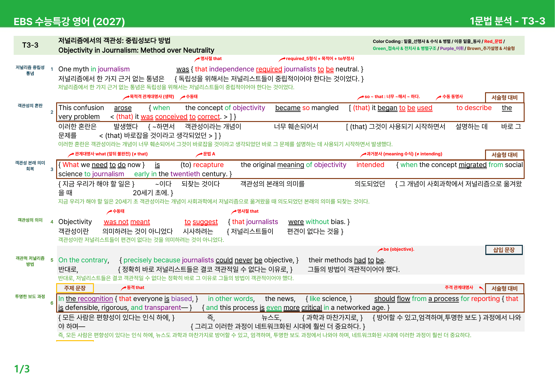Click the sidebar label '객관성의 혼란'
Image resolution: width=555 pixels, height=392 pixels.
(x=30, y=105)
